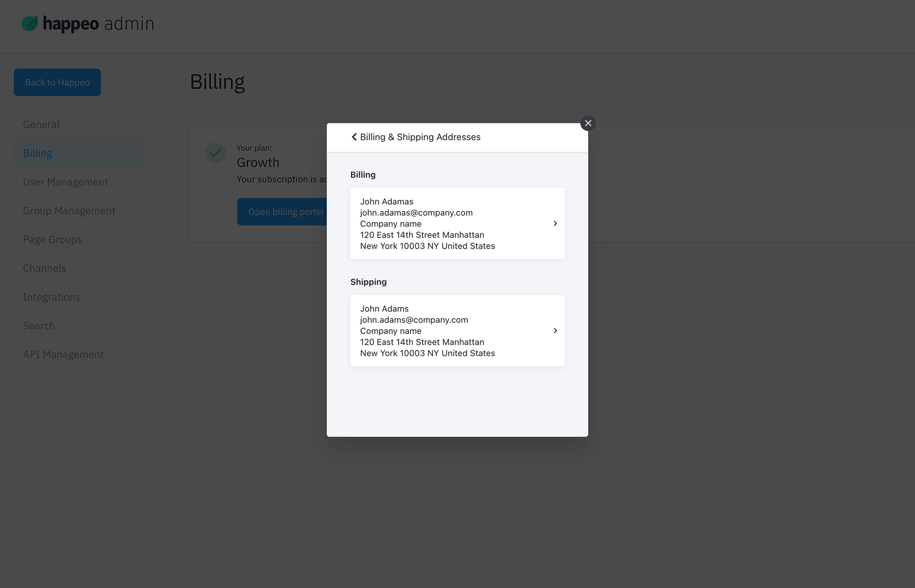
Task: Click the Billing & Shipping Addresses title
Action: click(x=420, y=137)
